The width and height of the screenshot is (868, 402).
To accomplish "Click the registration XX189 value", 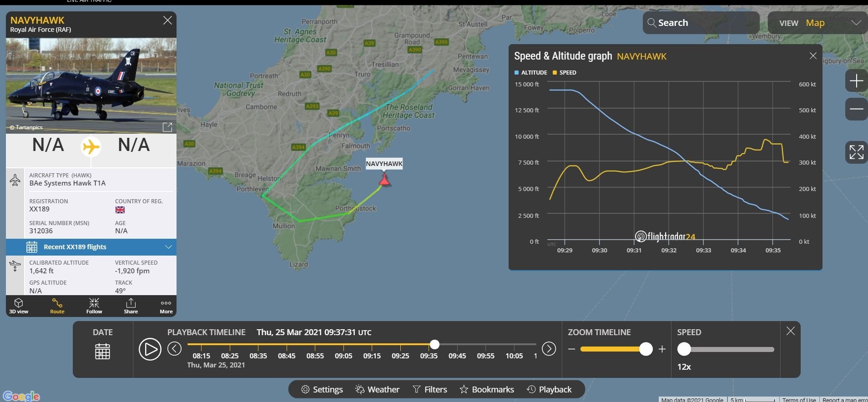I will [x=40, y=209].
